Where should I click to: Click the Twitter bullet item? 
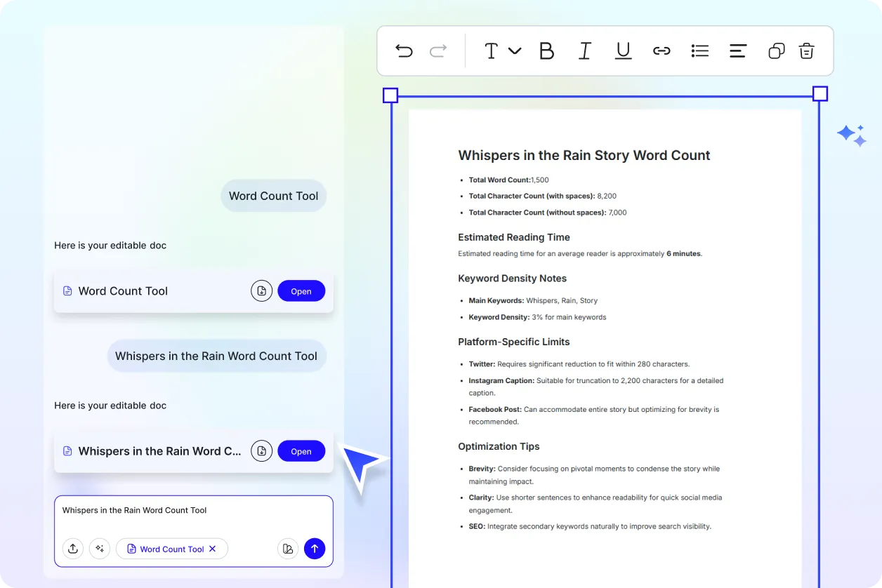coord(579,364)
